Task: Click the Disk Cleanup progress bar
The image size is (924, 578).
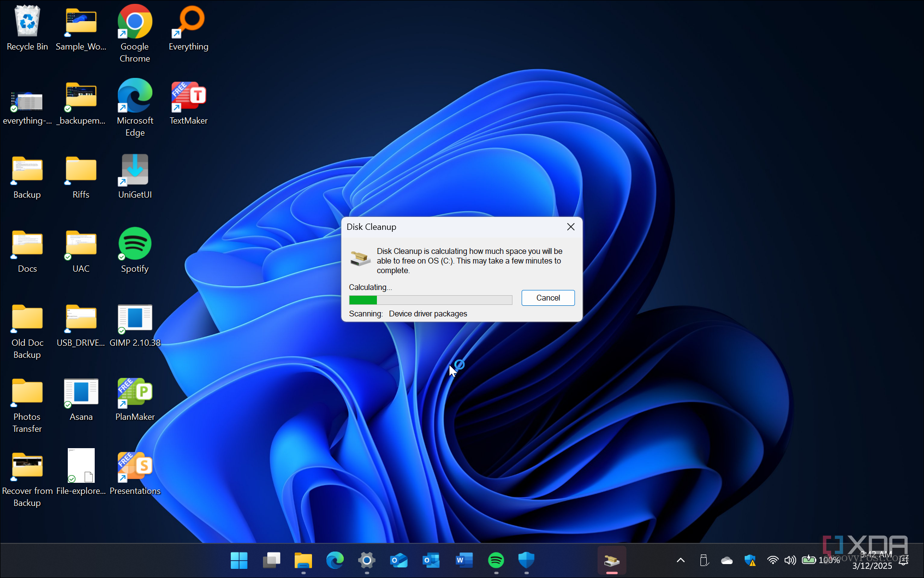Action: [430, 300]
